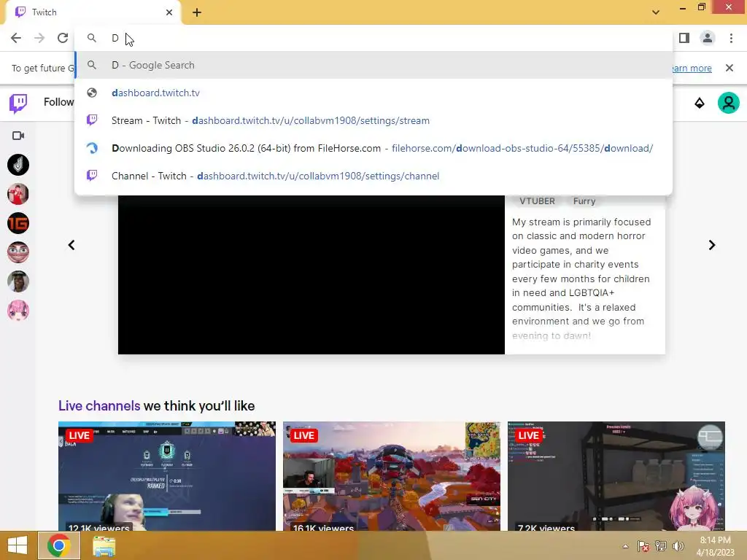
Task: Close the Twitch tab
Action: (x=169, y=12)
